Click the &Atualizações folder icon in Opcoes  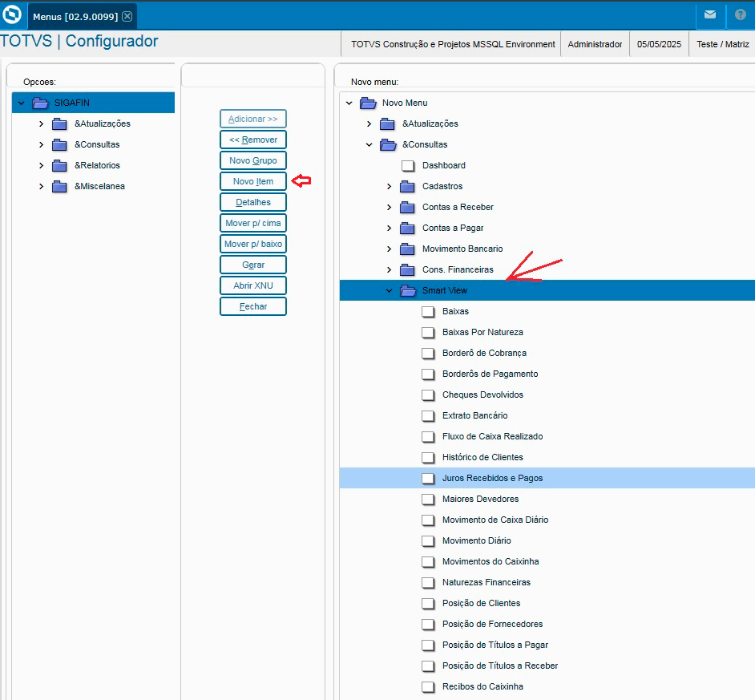(59, 123)
